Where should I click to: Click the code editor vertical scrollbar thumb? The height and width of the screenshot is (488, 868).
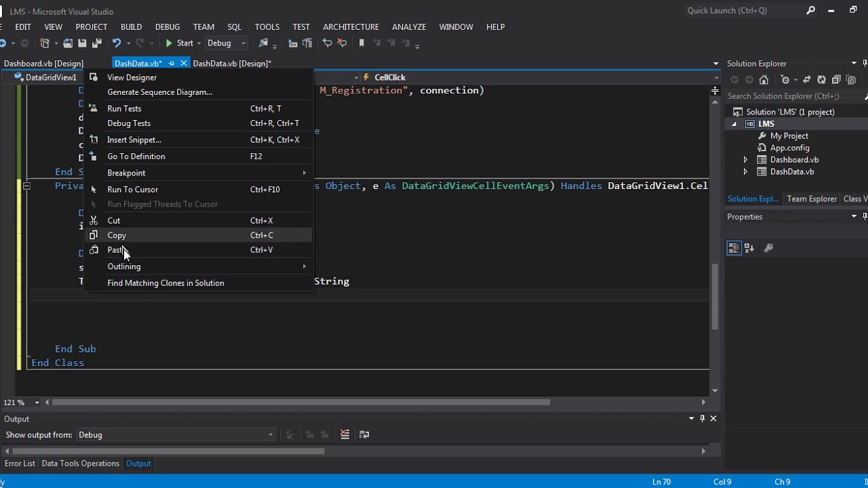pos(715,296)
